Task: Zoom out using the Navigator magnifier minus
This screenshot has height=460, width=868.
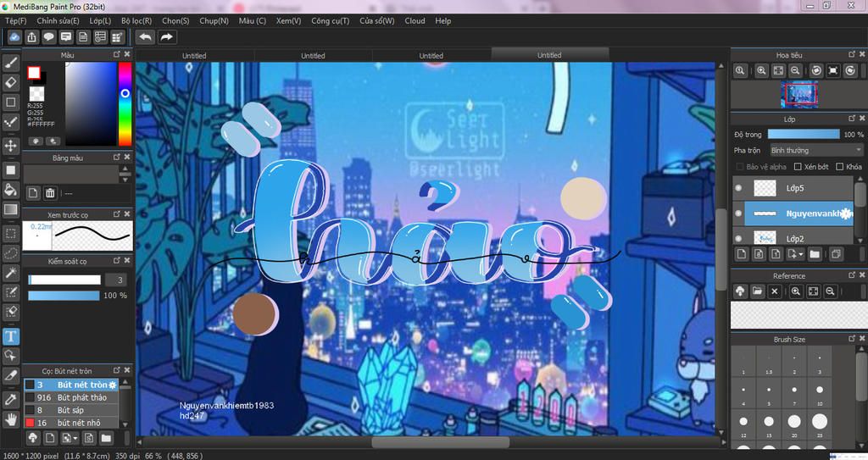Action: pos(795,71)
